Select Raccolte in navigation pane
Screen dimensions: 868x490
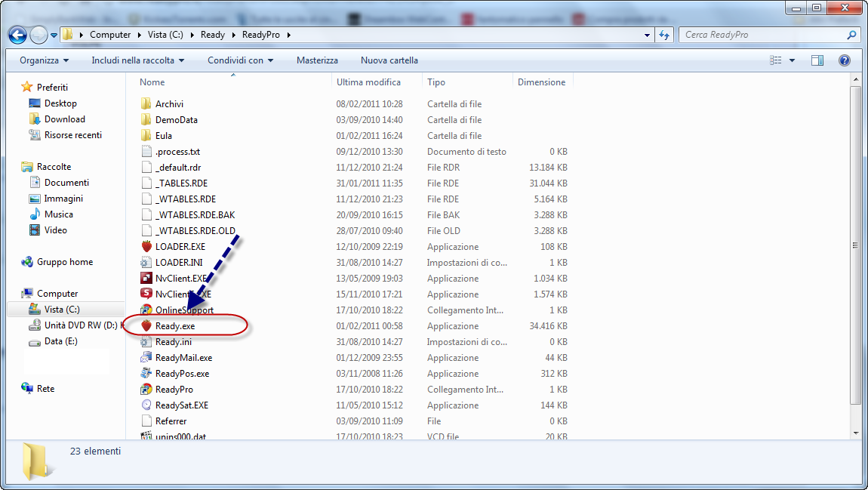tap(54, 167)
